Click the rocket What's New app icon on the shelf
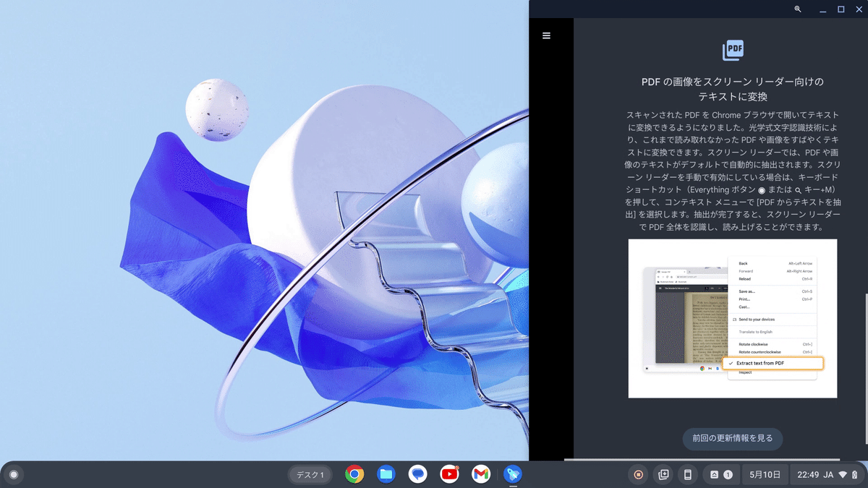 click(513, 474)
